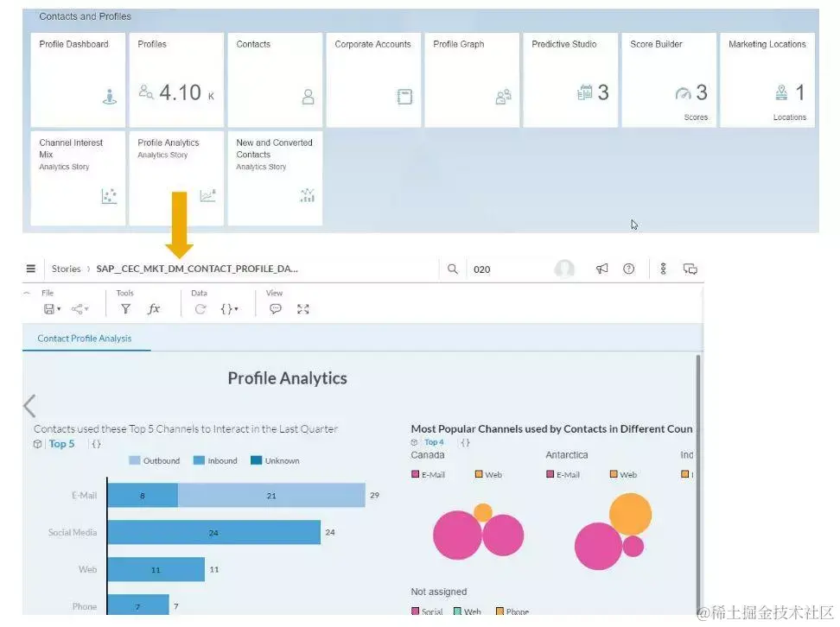Open the Edit Prompts braces dropdown
Screen dimensions: 840x627
229,309
